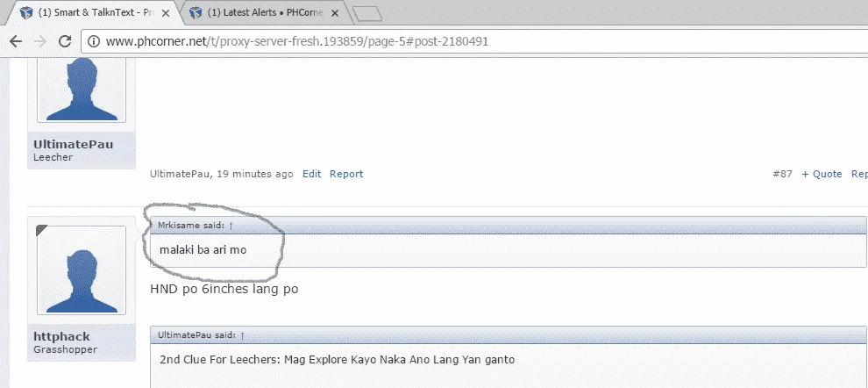
Task: Click the browser forward arrow
Action: click(39, 41)
